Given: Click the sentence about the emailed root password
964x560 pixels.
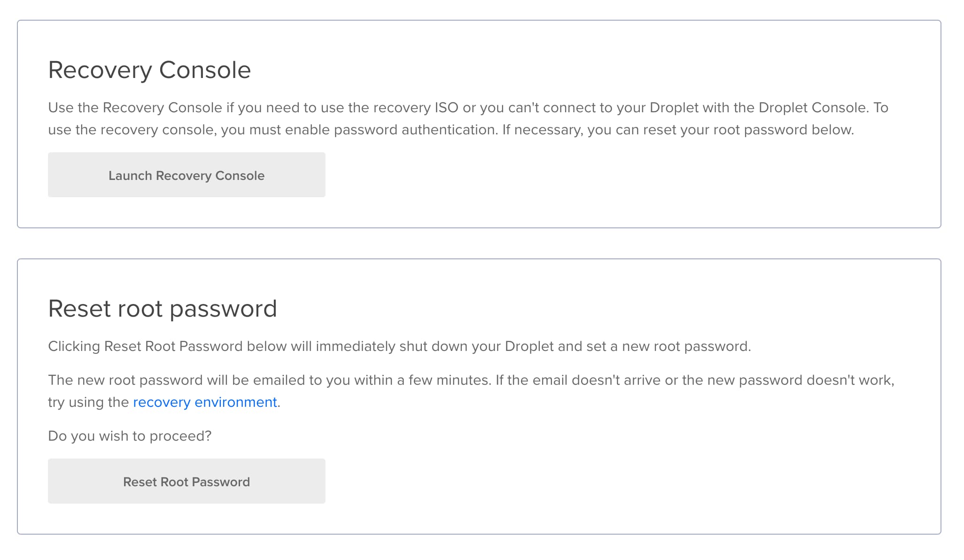Looking at the screenshot, I should click(471, 391).
